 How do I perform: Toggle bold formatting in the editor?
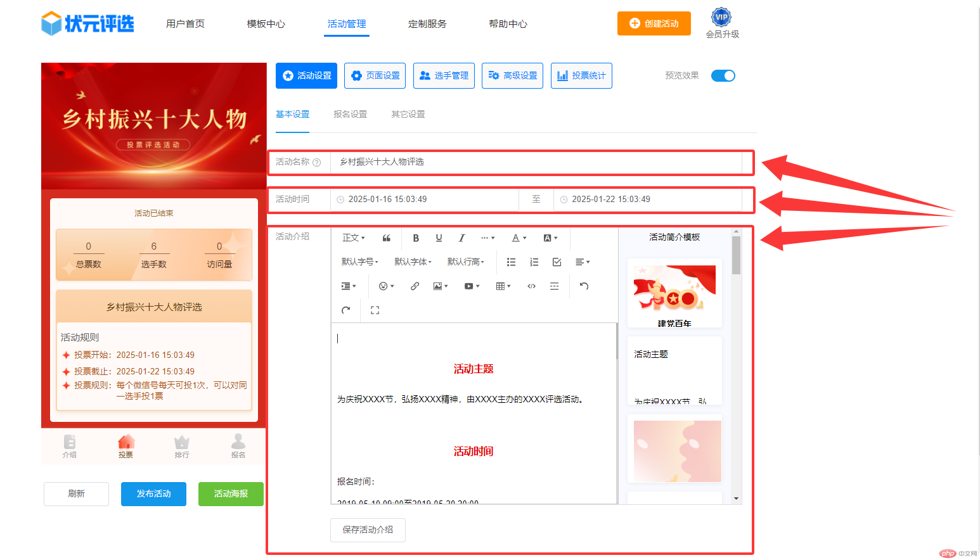click(416, 238)
